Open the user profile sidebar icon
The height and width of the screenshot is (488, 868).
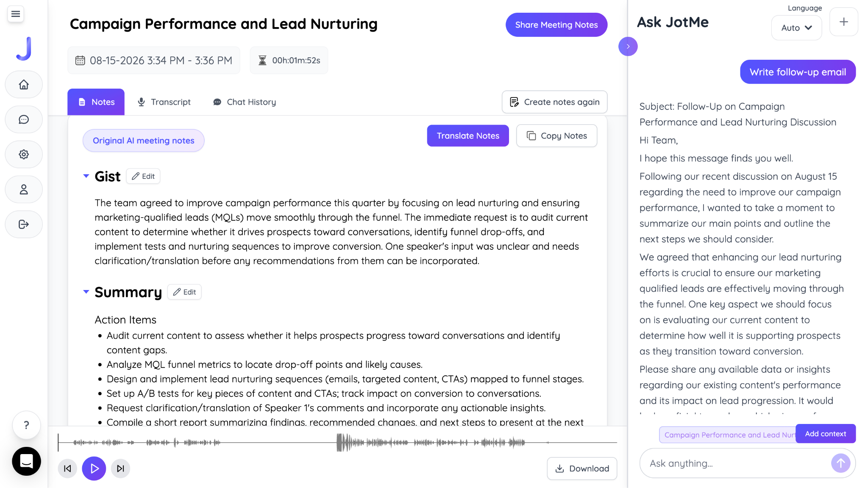24,190
